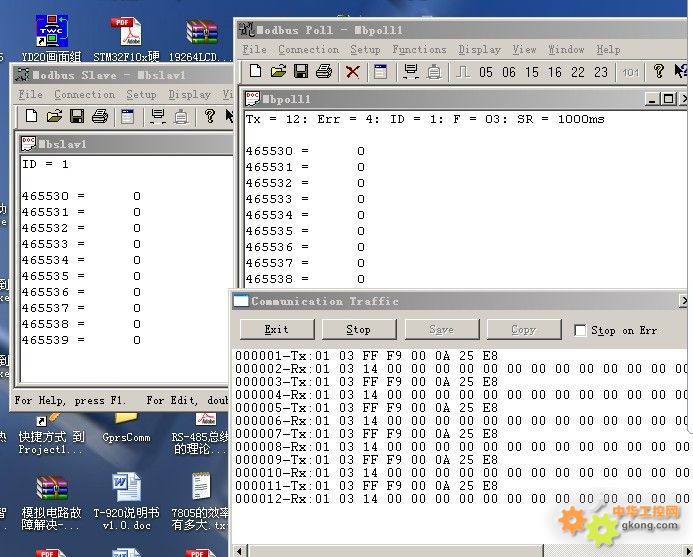
Task: Open Functions menu in Modbus Poll
Action: click(419, 50)
